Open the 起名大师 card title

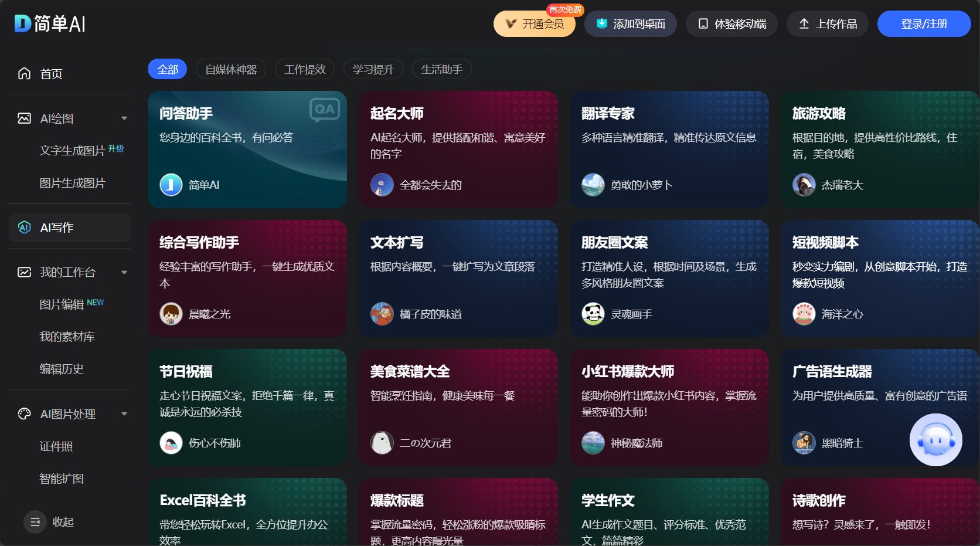coord(397,113)
